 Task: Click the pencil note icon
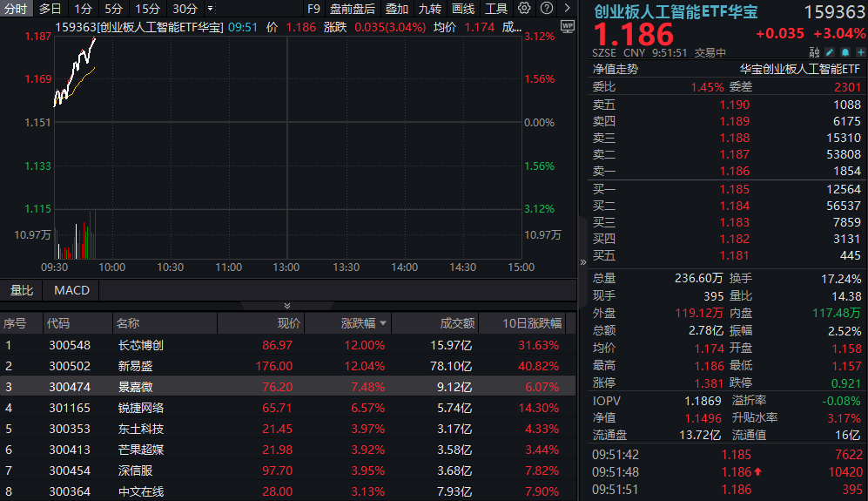pos(830,52)
